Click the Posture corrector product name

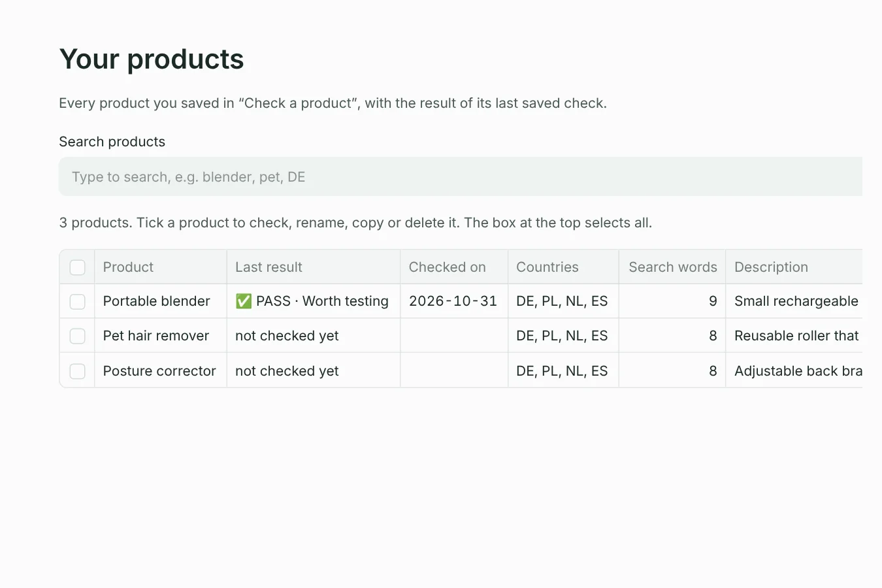tap(159, 371)
